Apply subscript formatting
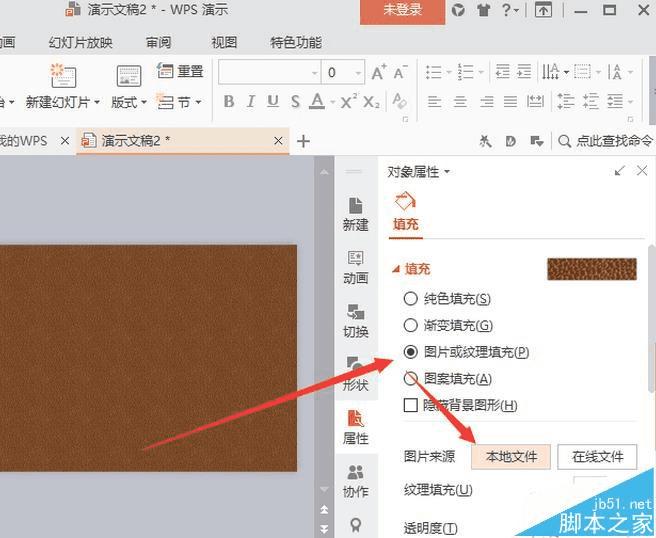 point(372,102)
